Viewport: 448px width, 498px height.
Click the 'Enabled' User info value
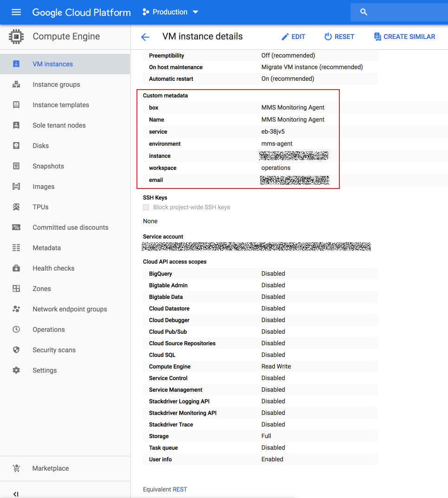coord(273,459)
